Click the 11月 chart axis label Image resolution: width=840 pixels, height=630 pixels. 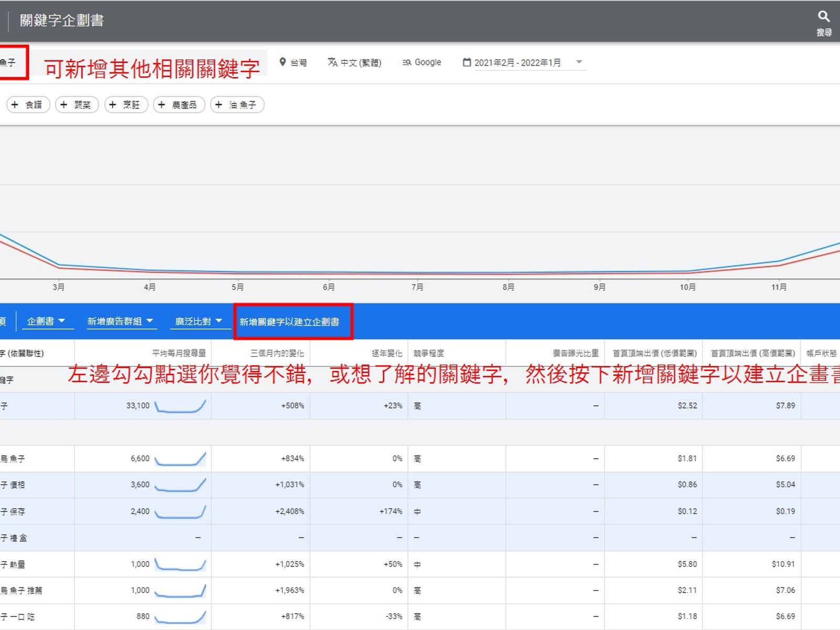click(x=779, y=287)
